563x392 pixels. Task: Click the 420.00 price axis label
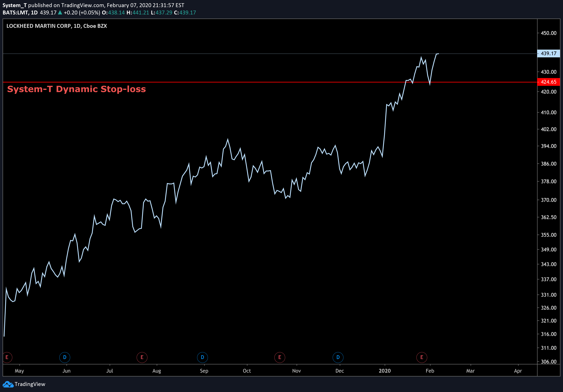click(x=549, y=92)
